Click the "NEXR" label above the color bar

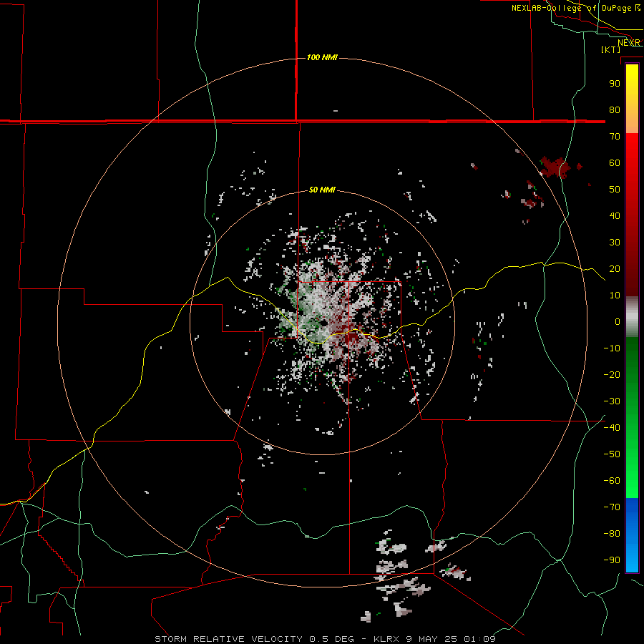coord(629,43)
